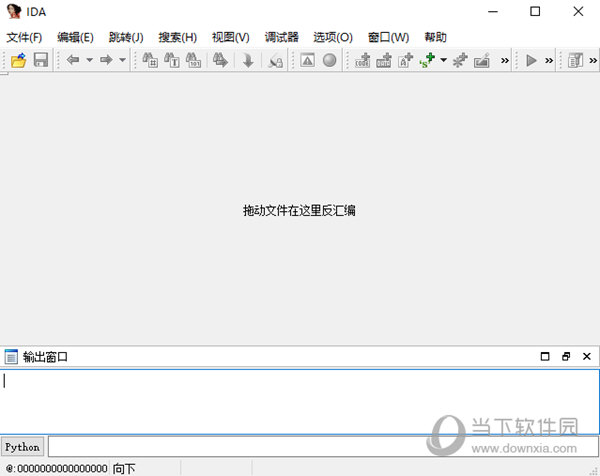Open the 文件(F) menu
Viewport: 600px width, 476px height.
pyautogui.click(x=24, y=37)
